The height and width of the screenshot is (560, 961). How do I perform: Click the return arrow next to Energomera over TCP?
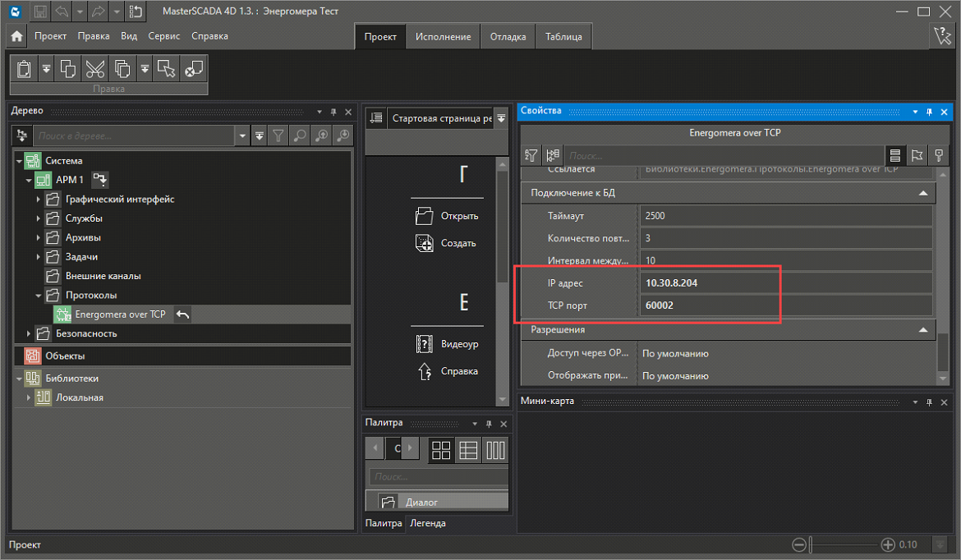click(x=183, y=314)
